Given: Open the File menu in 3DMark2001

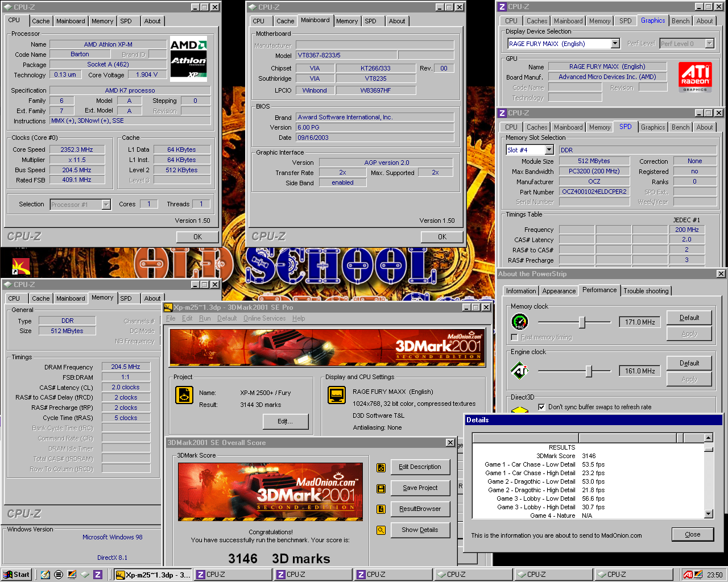Looking at the screenshot, I should click(x=171, y=318).
